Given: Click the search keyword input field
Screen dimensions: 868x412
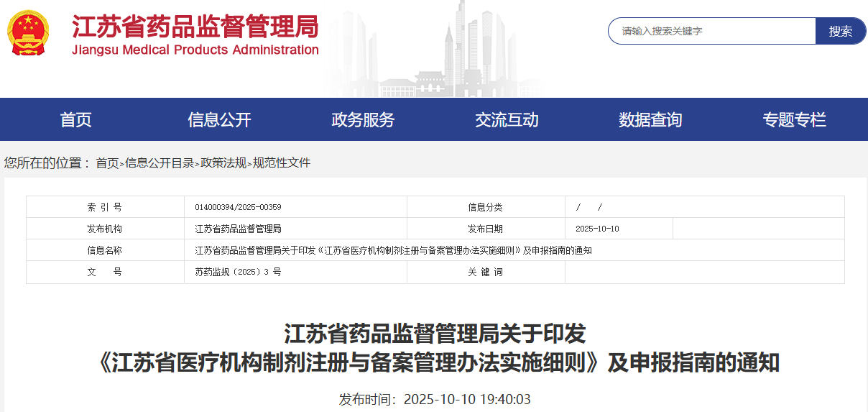Looking at the screenshot, I should (711, 31).
